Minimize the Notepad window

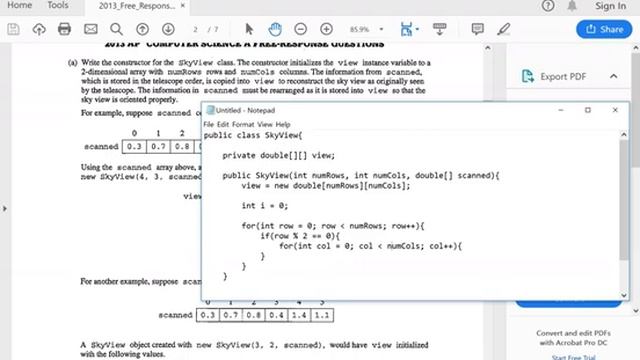pos(561,110)
